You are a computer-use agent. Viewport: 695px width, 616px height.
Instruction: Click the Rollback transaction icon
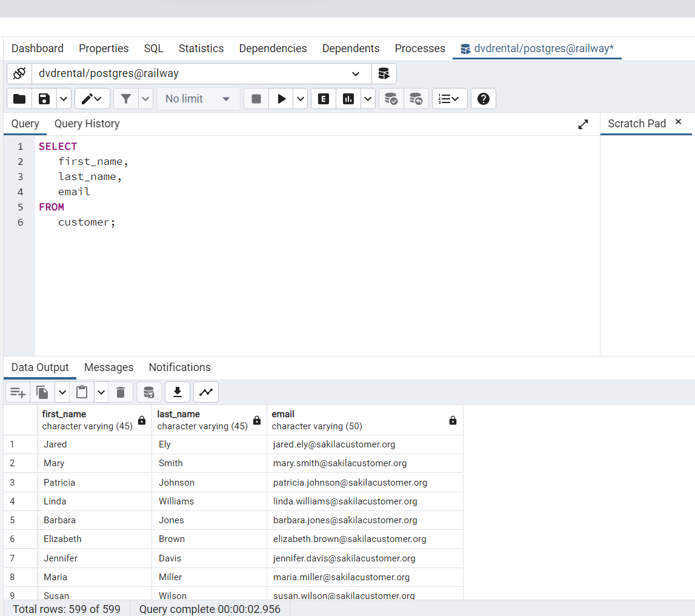pyautogui.click(x=416, y=98)
